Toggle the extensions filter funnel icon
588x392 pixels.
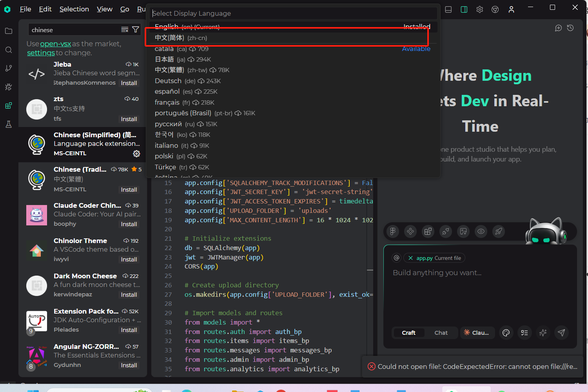tap(136, 29)
